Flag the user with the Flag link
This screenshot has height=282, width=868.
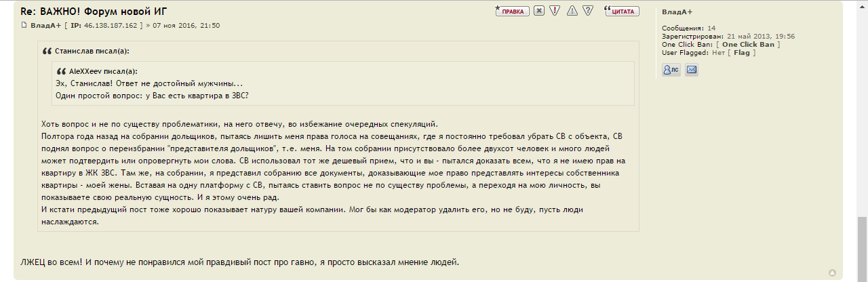click(x=741, y=53)
